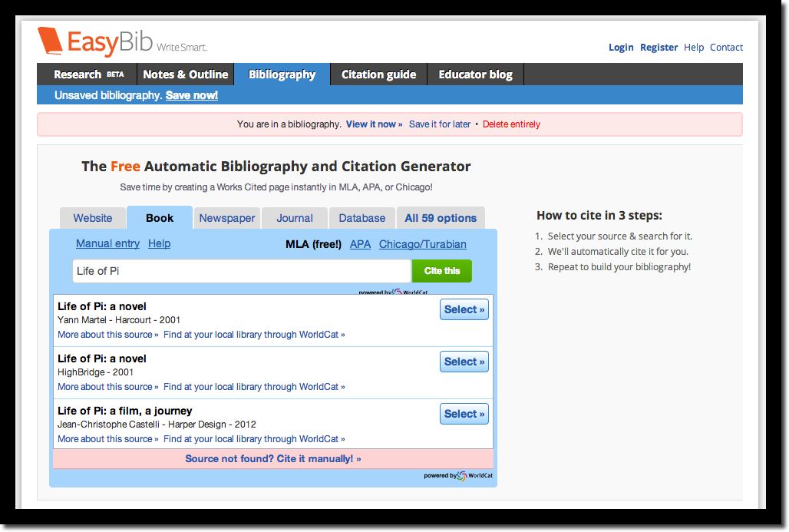Click the red Delete entirely link
This screenshot has height=532, width=789.
(511, 124)
